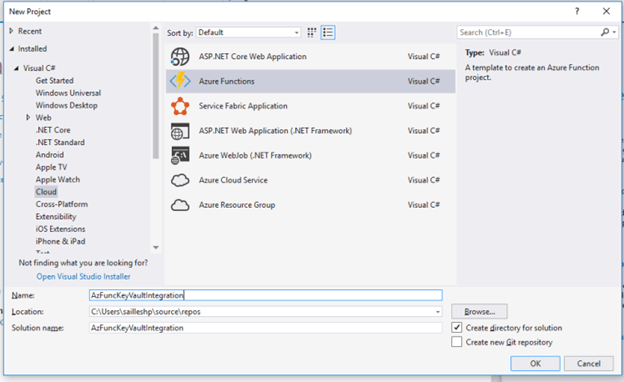Viewport: 624px width, 382px height.
Task: Click the Solution name input field
Action: click(265, 328)
